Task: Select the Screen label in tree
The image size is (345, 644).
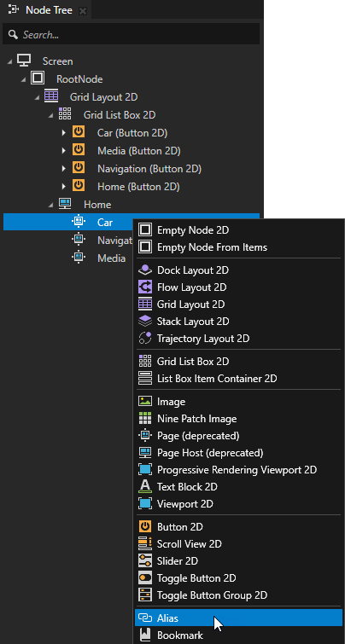Action: click(x=58, y=61)
